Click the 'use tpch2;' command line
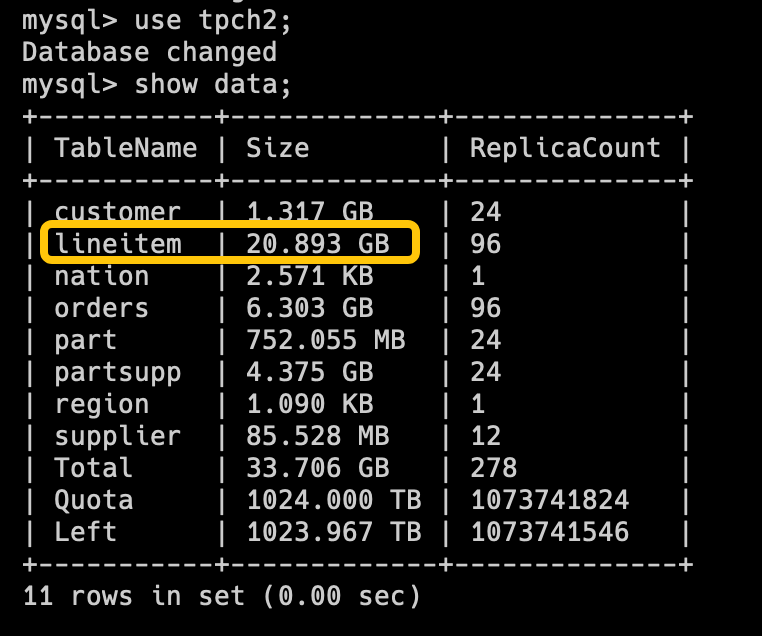Viewport: 762px width, 636px height. pos(156,21)
